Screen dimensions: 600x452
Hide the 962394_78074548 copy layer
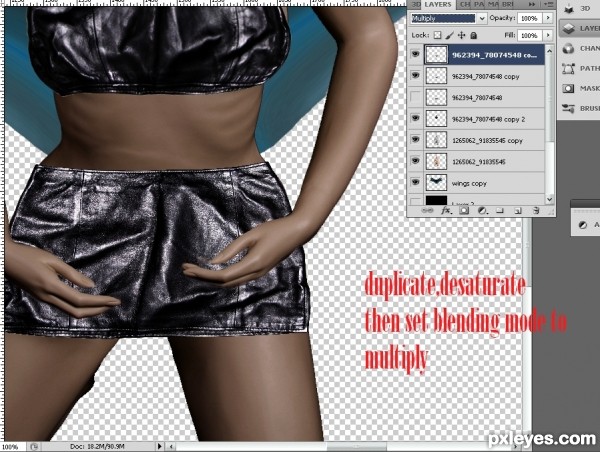[x=416, y=76]
